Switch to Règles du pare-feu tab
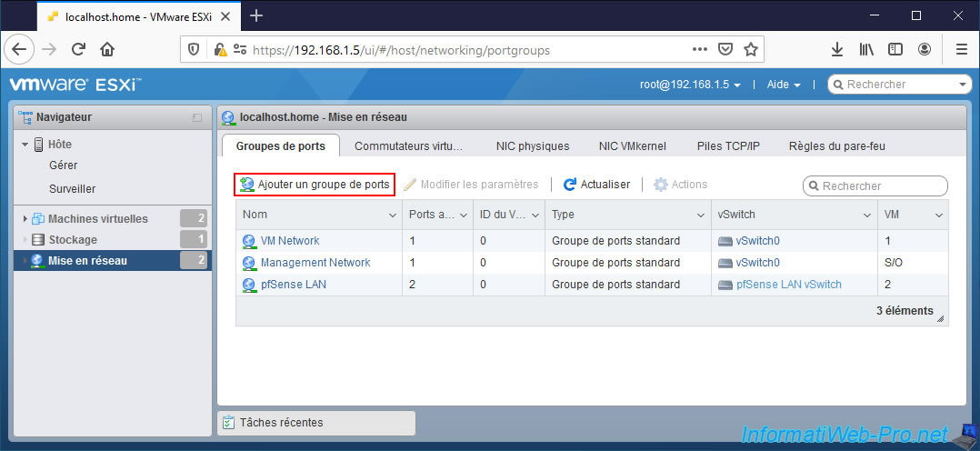Screen dimensions: 980x451 point(836,145)
